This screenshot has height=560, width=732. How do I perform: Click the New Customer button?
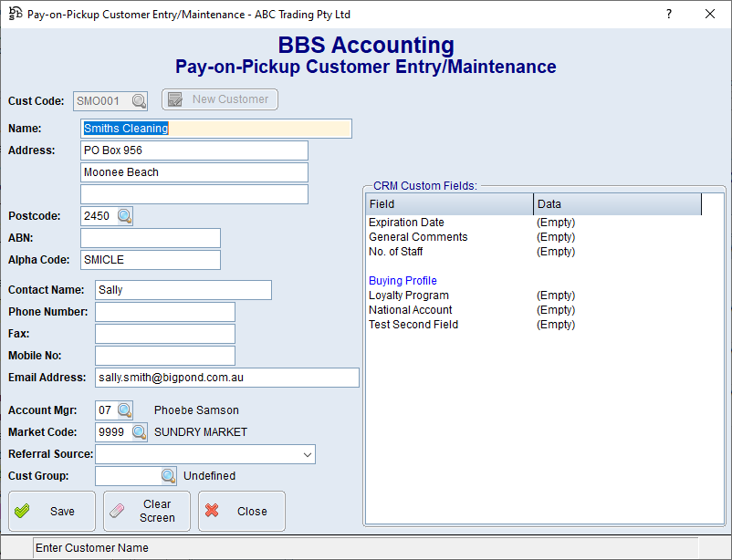[220, 99]
